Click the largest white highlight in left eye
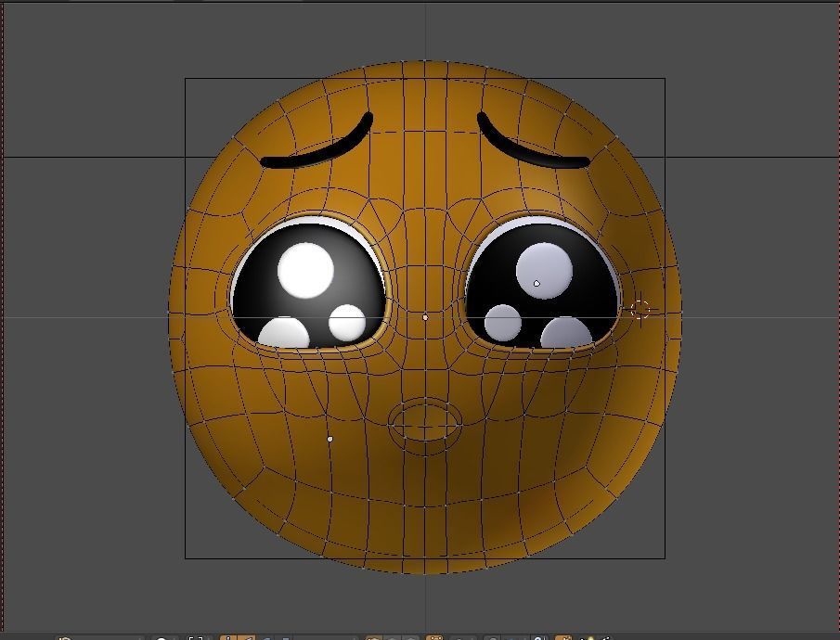This screenshot has width=840, height=640. pyautogui.click(x=306, y=270)
